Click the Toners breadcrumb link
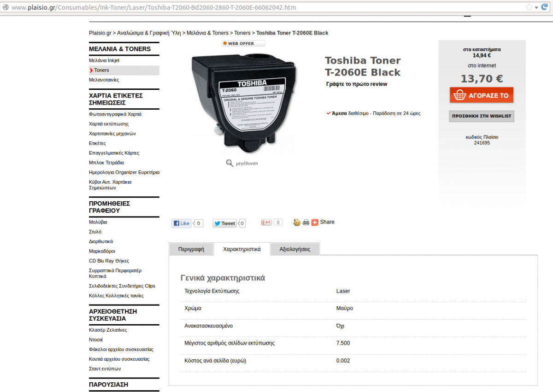Image resolution: width=553 pixels, height=392 pixels. pyautogui.click(x=242, y=33)
